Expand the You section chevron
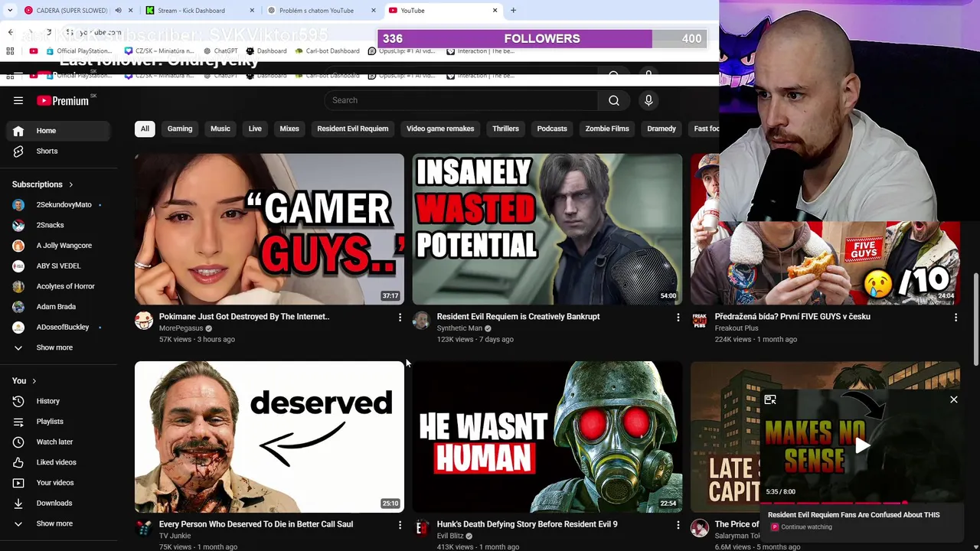This screenshot has width=980, height=551. 34,381
